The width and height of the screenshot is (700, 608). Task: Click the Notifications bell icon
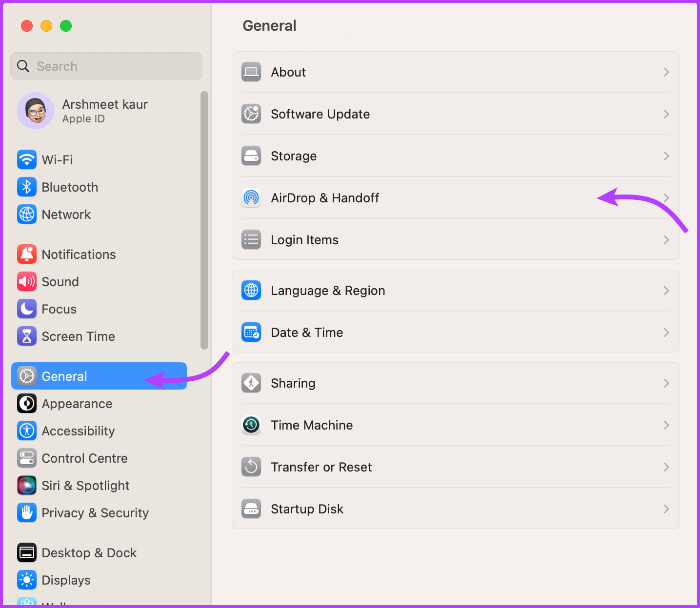[x=27, y=254]
